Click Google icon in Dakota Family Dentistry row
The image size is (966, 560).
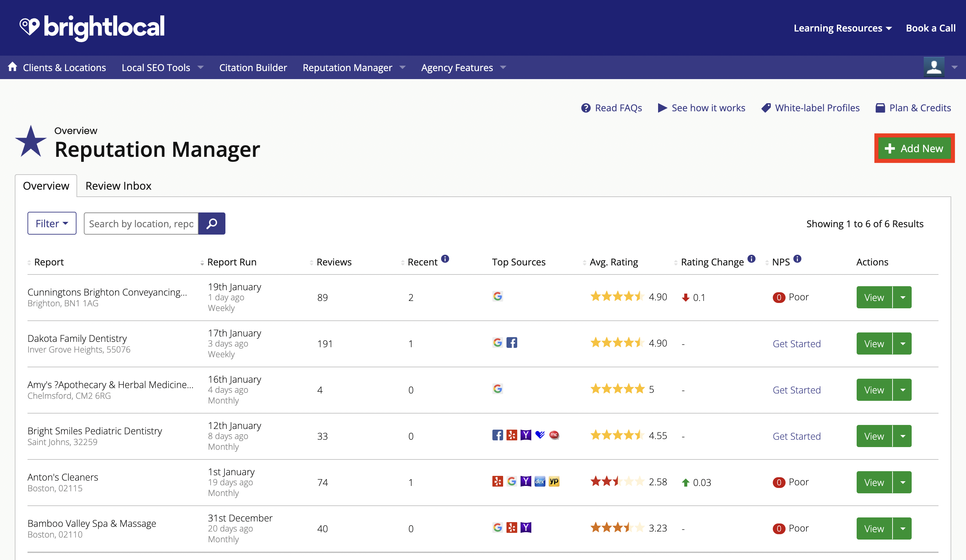(497, 343)
